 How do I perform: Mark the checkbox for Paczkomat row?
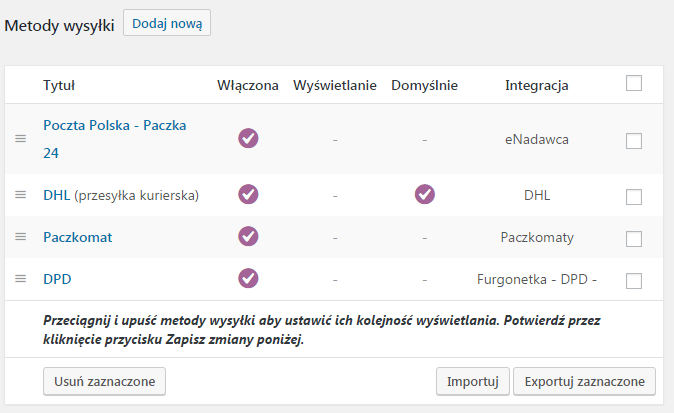point(634,239)
